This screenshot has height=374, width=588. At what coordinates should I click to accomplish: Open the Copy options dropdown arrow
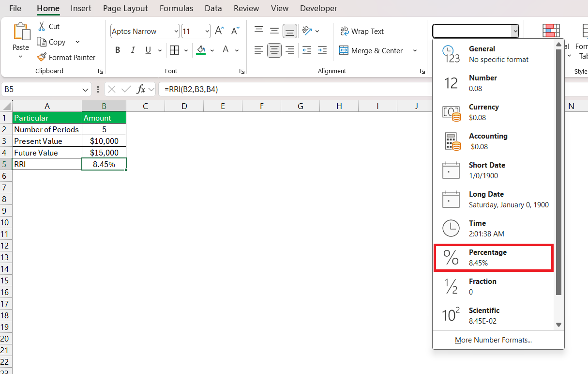[77, 42]
